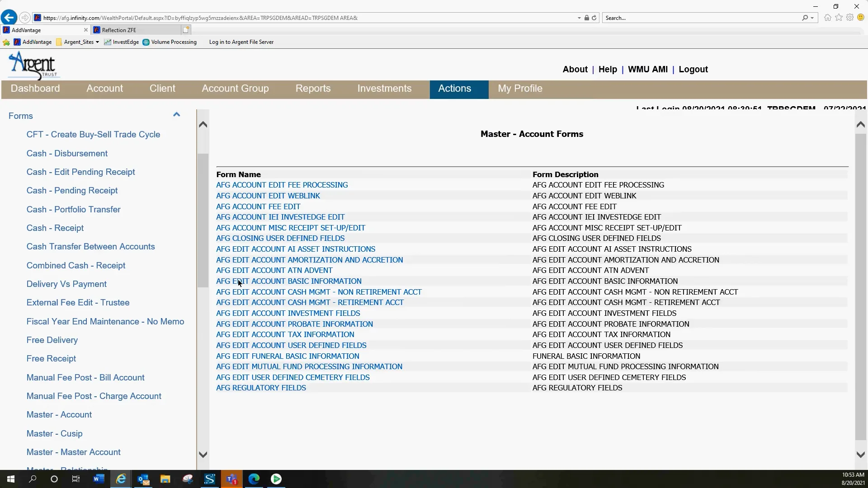Open the address bar autocomplete dropdown
The width and height of the screenshot is (868, 488).
point(579,18)
